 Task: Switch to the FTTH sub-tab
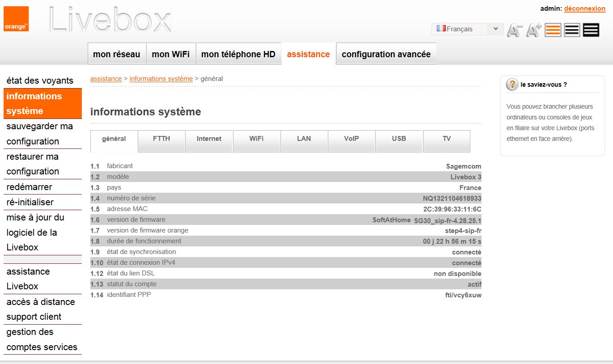[161, 141]
